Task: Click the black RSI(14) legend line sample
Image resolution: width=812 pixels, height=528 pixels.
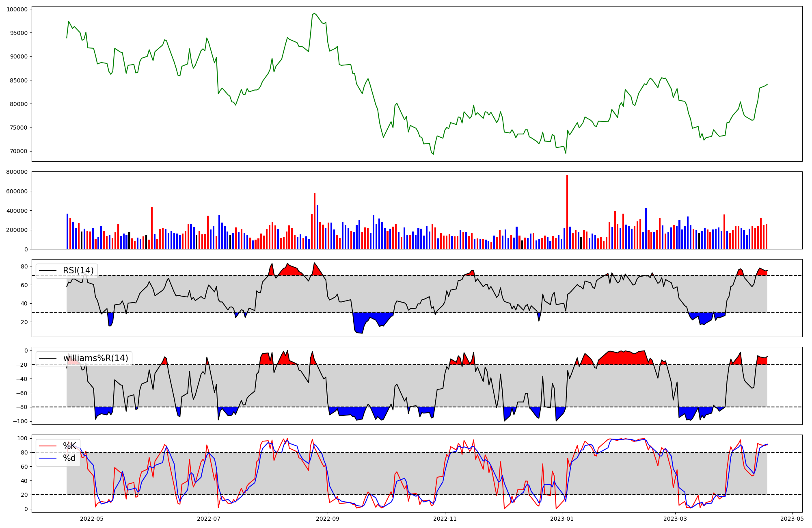Action: pyautogui.click(x=48, y=270)
